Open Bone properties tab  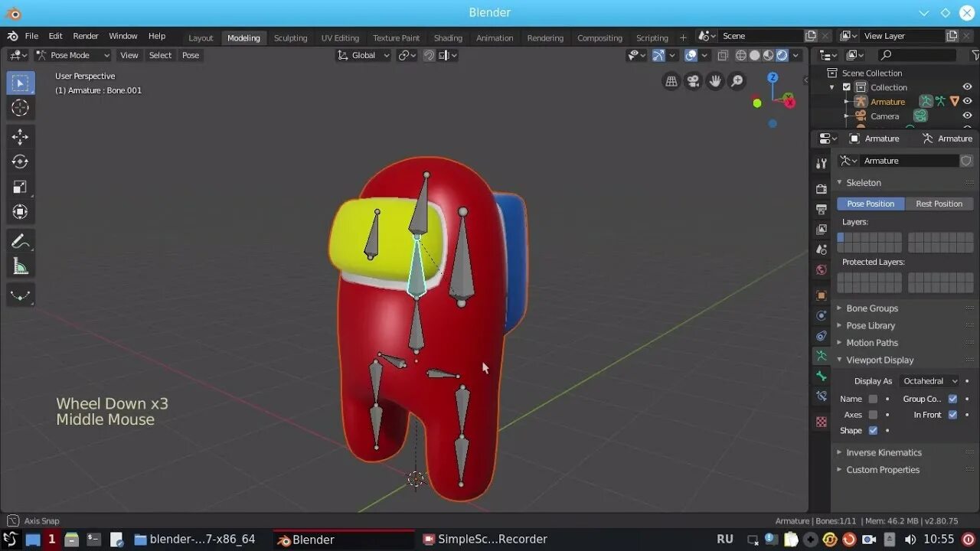coord(822,376)
